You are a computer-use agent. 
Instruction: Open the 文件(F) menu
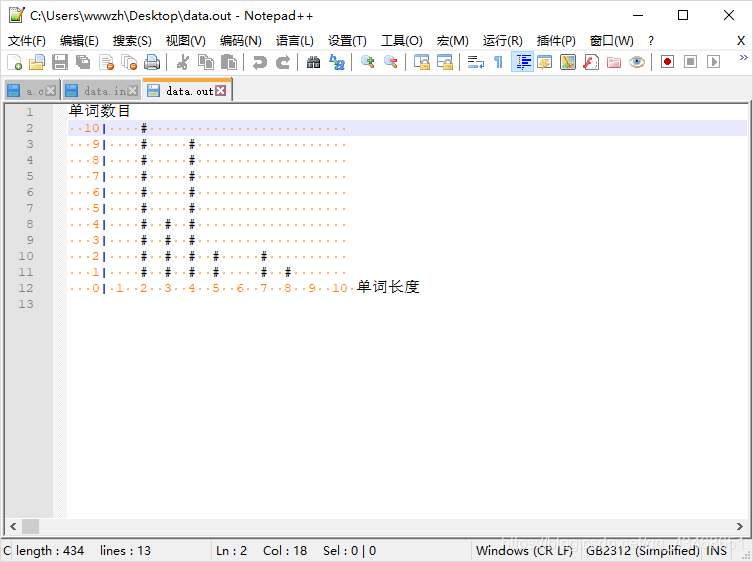(x=26, y=41)
